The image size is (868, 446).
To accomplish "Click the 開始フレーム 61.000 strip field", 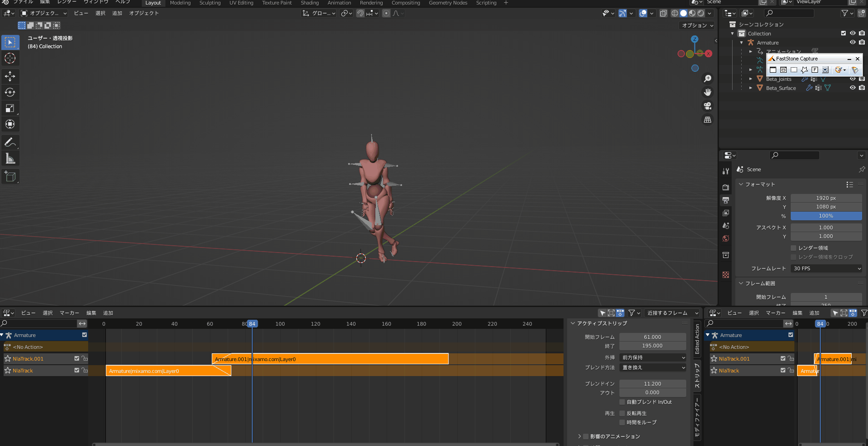I will point(653,337).
